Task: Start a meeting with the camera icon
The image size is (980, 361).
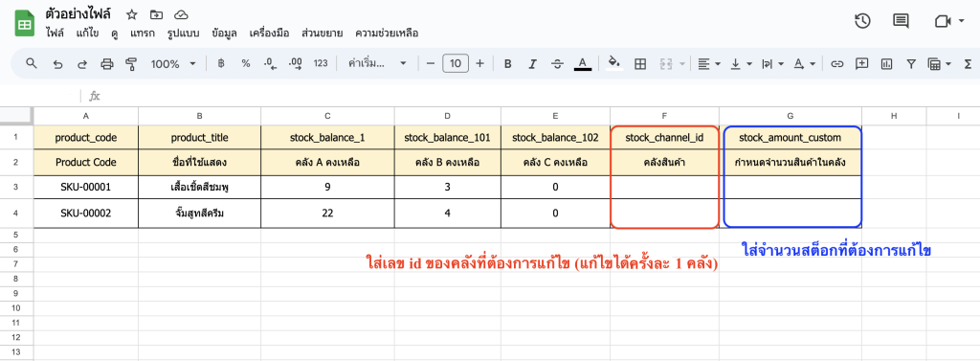Action: click(x=942, y=21)
